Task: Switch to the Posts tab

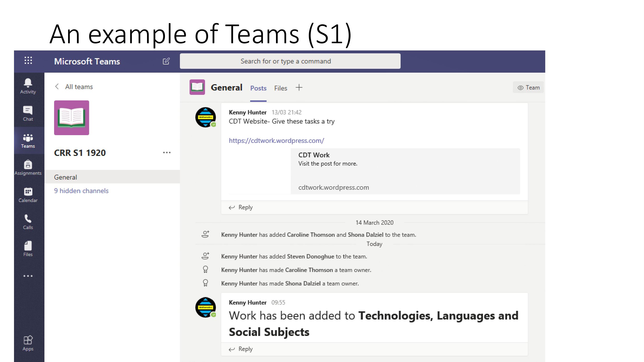Action: tap(258, 88)
